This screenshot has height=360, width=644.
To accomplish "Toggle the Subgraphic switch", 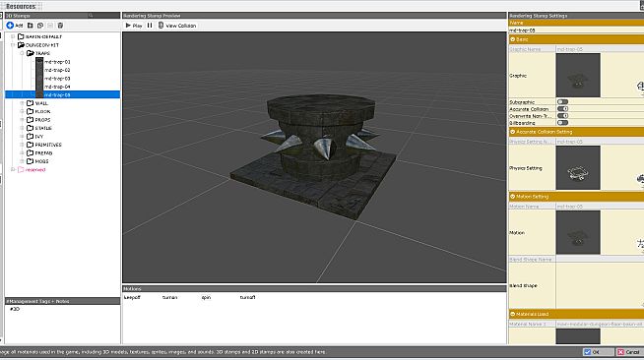I will pos(562,101).
